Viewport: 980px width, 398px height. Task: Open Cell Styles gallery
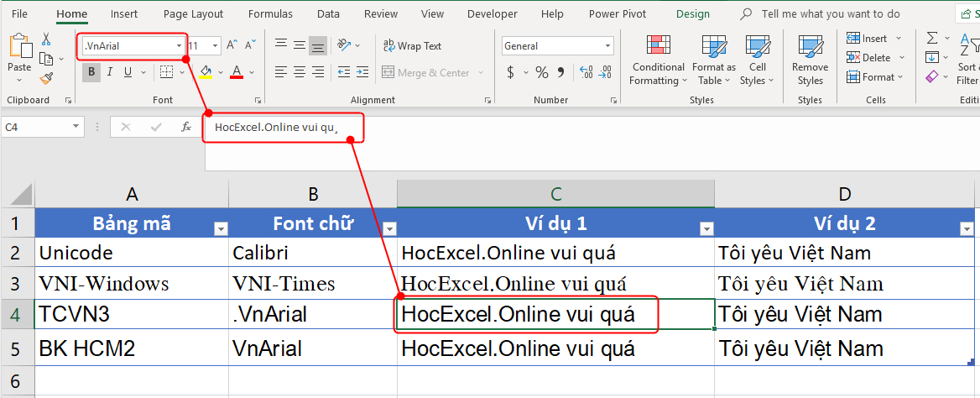coord(757,60)
